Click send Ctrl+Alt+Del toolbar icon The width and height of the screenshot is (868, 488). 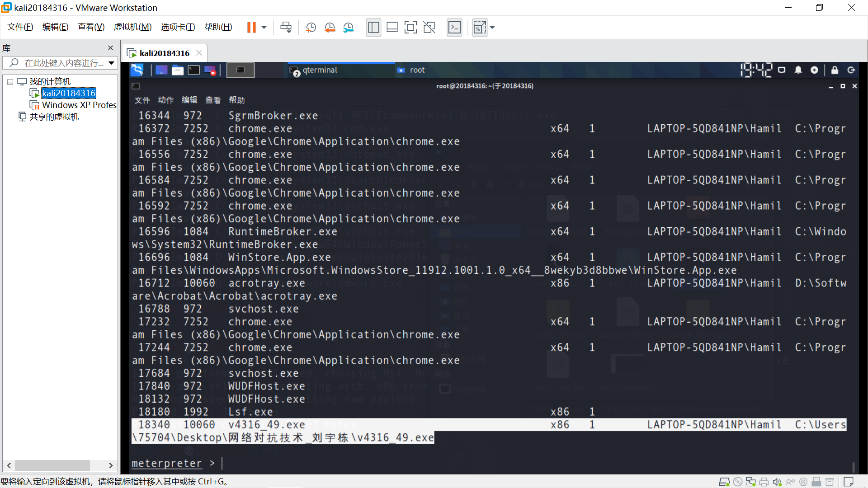[286, 28]
